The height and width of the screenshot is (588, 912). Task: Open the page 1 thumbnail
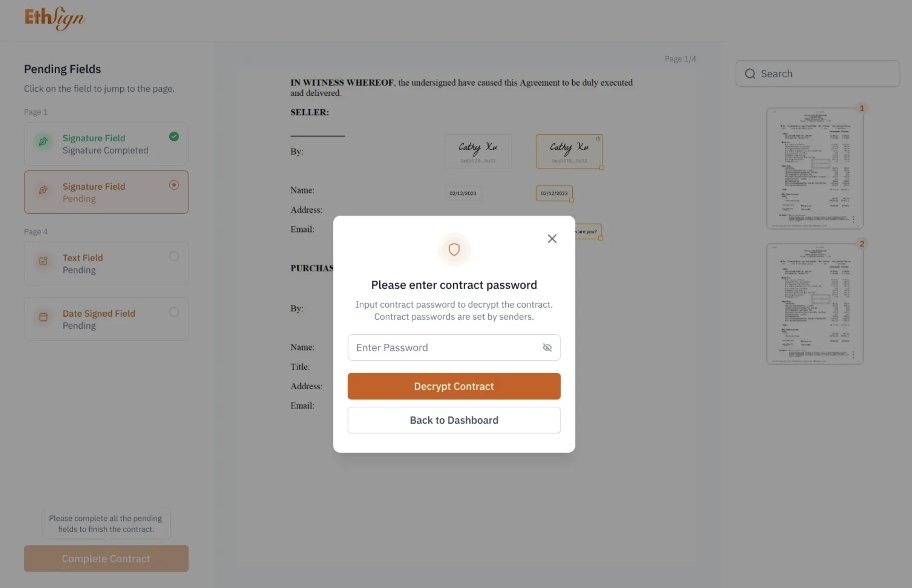point(814,168)
